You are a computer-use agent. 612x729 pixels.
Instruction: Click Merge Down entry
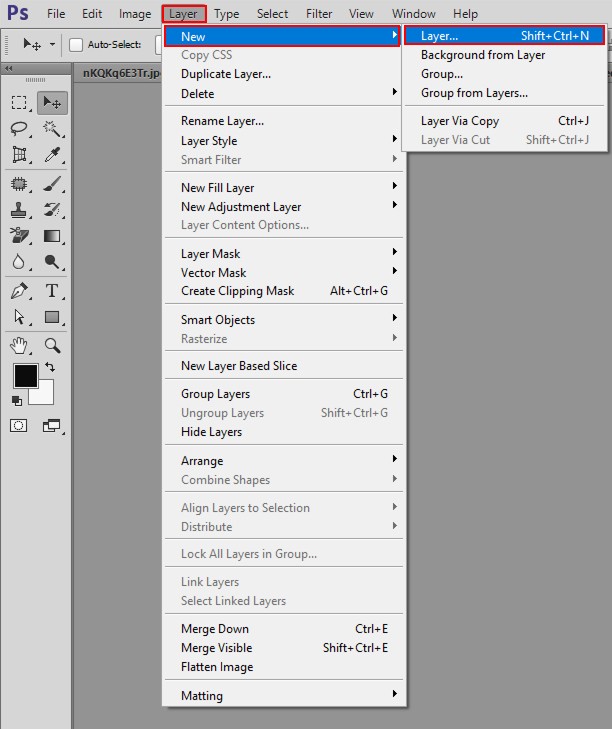coord(282,629)
